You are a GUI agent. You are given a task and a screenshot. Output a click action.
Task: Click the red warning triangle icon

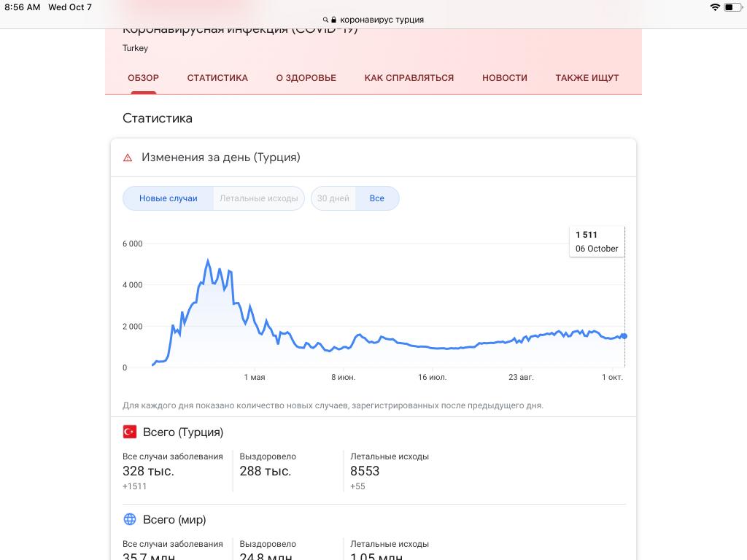pos(128,157)
